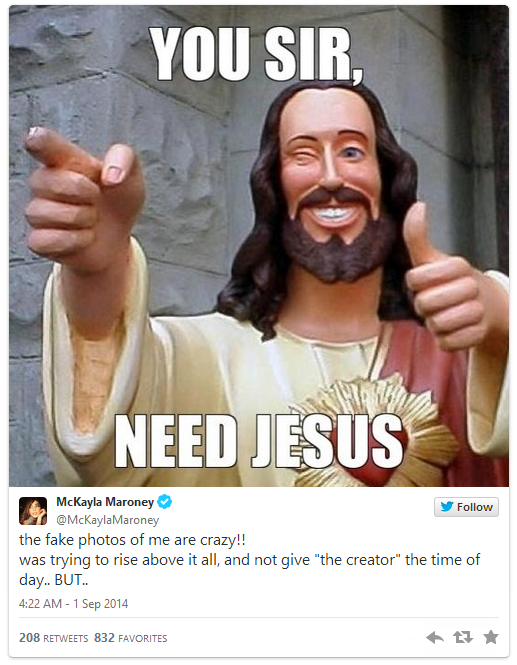
Task: Click the thumbs-up hand in the meme
Action: point(445,280)
